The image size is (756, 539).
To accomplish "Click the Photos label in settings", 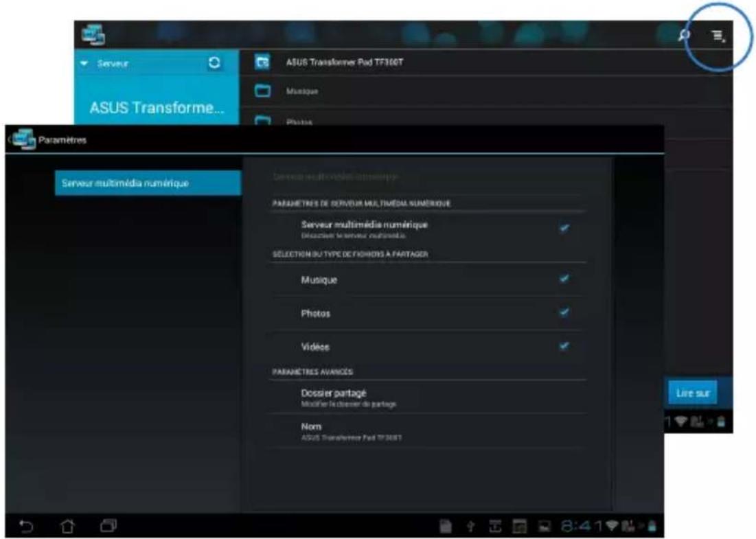I will [315, 313].
